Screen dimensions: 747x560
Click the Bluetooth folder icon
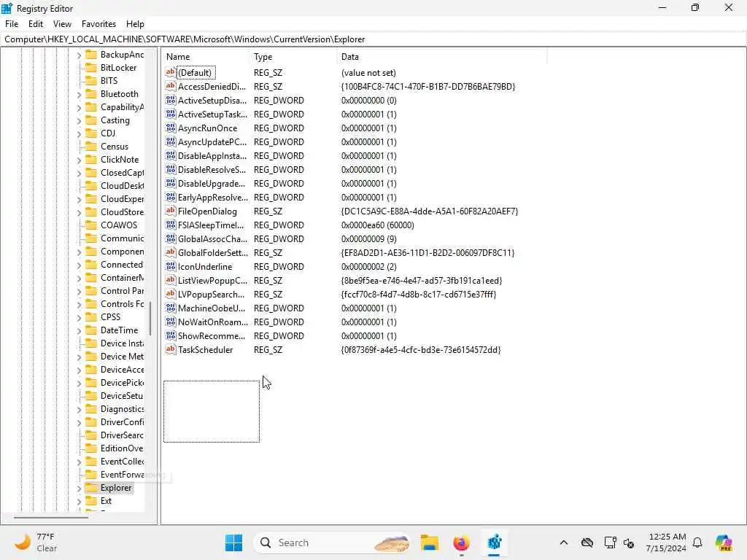91,94
